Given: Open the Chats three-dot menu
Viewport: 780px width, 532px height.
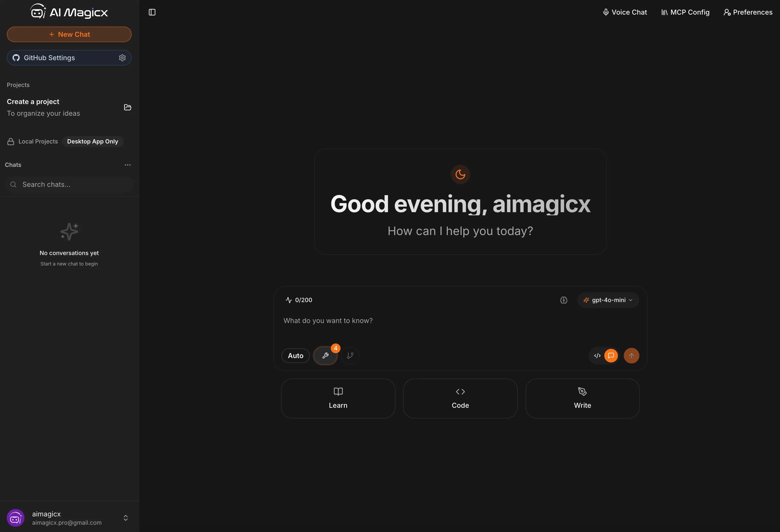Looking at the screenshot, I should tap(127, 165).
